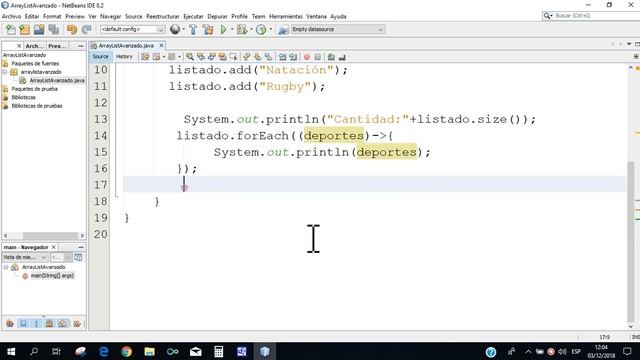Image resolution: width=640 pixels, height=360 pixels.
Task: Open the Navigator view members dropdown
Action: pos(25,257)
